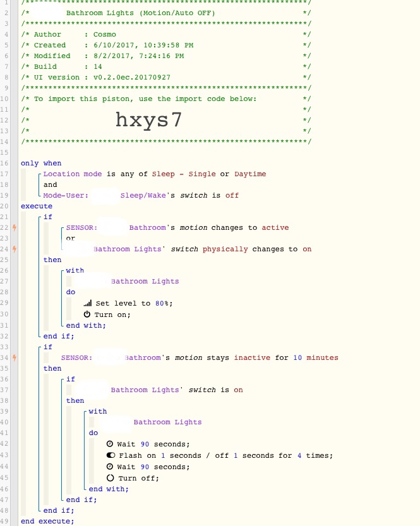Click the clock icon on line 42 Wait
This screenshot has height=526, width=420.
110,444
